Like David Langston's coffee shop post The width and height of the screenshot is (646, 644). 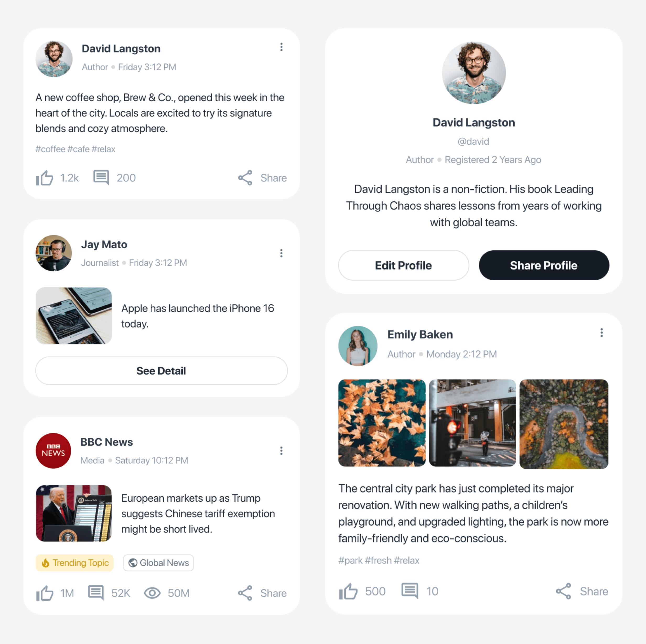tap(45, 178)
